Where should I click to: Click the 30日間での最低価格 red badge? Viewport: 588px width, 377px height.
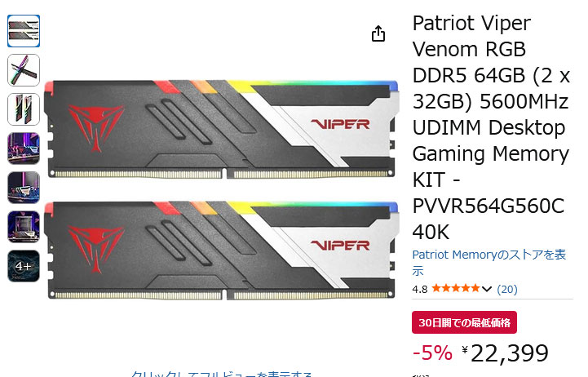coord(464,322)
